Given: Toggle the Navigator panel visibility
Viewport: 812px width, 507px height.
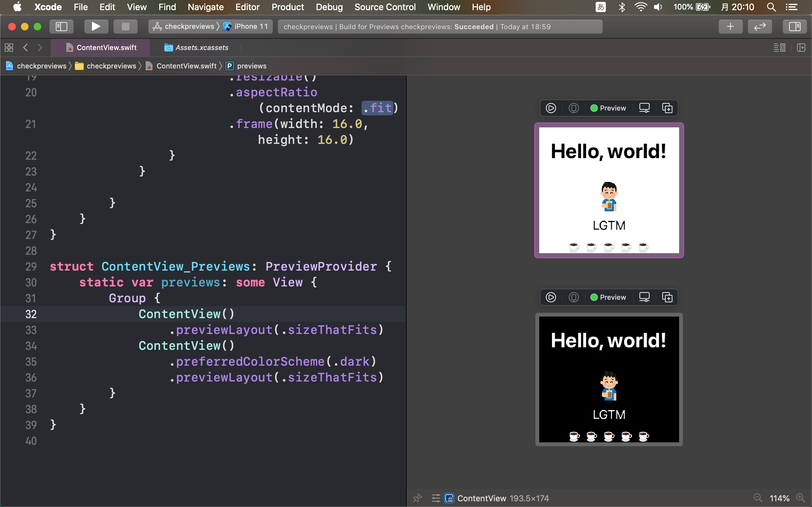Looking at the screenshot, I should coord(62,27).
